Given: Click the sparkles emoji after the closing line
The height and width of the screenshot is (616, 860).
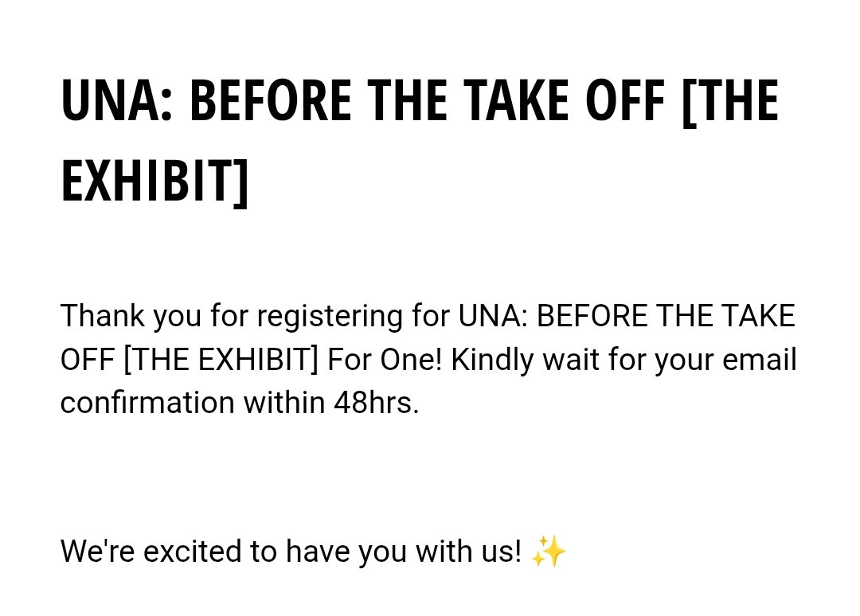Looking at the screenshot, I should coord(548,551).
